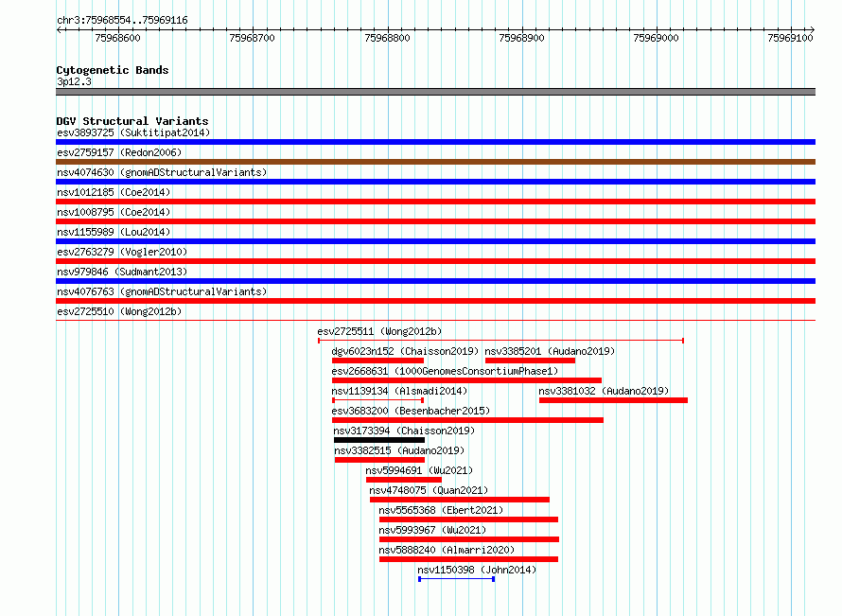Screen dimensions: 842x616
Task: Click the nsv1012185 (Coe2014) label
Action: [x=114, y=192]
